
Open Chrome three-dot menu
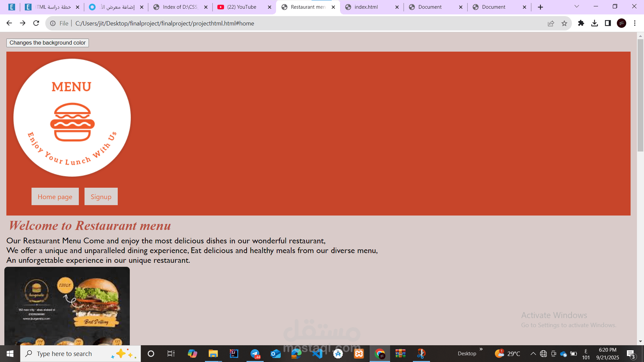click(x=635, y=23)
